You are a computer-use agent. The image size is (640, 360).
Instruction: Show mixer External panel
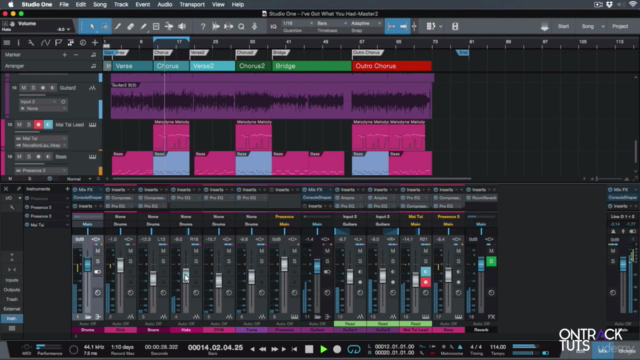coord(12,309)
